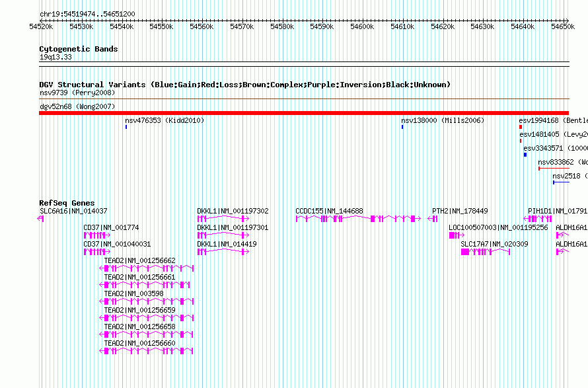Click the blue esv3343571 gain marker
Screen dimensions: 588x388
pyautogui.click(x=525, y=155)
